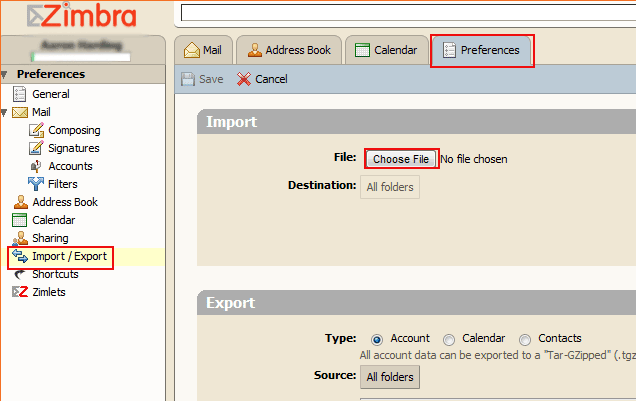Open Address Book preferences in sidebar
The height and width of the screenshot is (401, 636).
[x=65, y=202]
